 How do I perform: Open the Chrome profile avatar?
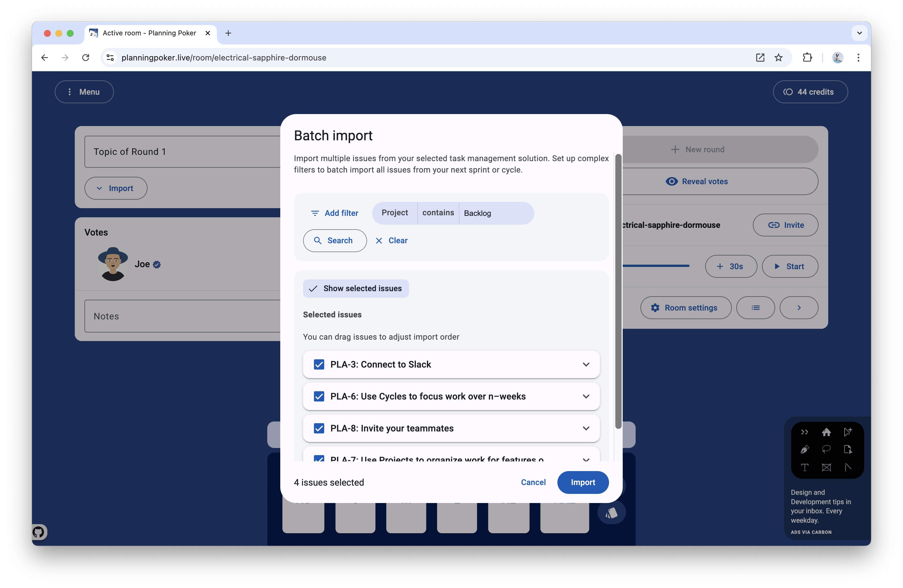pos(838,58)
